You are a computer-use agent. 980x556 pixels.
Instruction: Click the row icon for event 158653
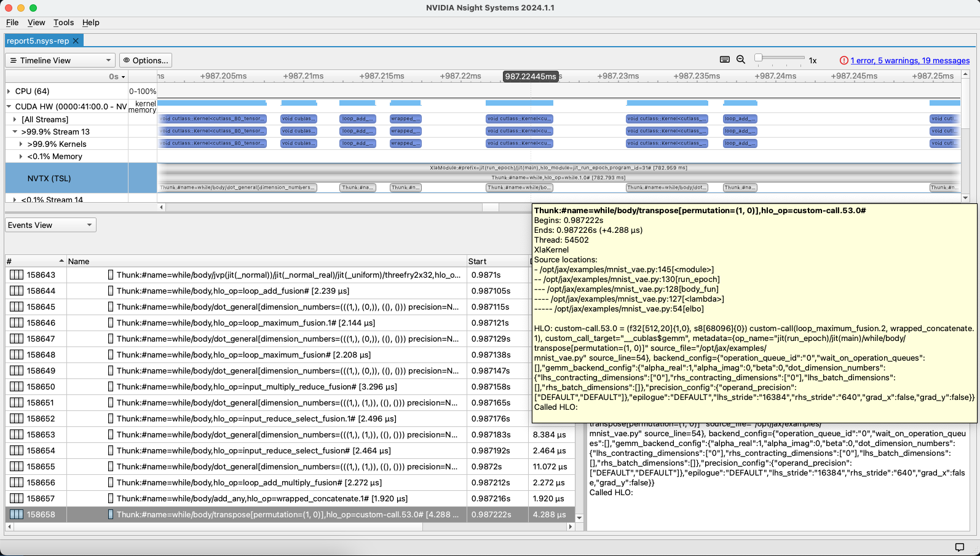(x=17, y=434)
